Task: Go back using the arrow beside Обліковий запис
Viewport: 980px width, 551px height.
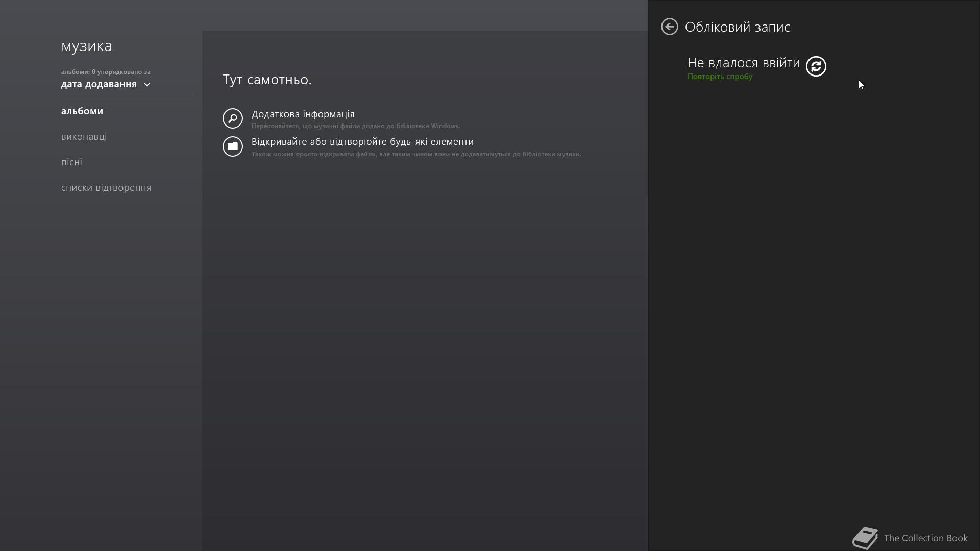Action: (x=669, y=27)
